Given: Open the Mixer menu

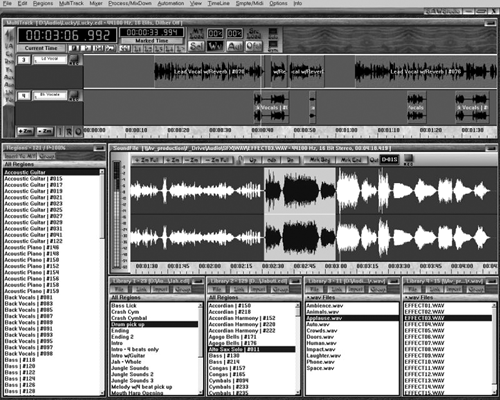Looking at the screenshot, I should (x=96, y=3).
